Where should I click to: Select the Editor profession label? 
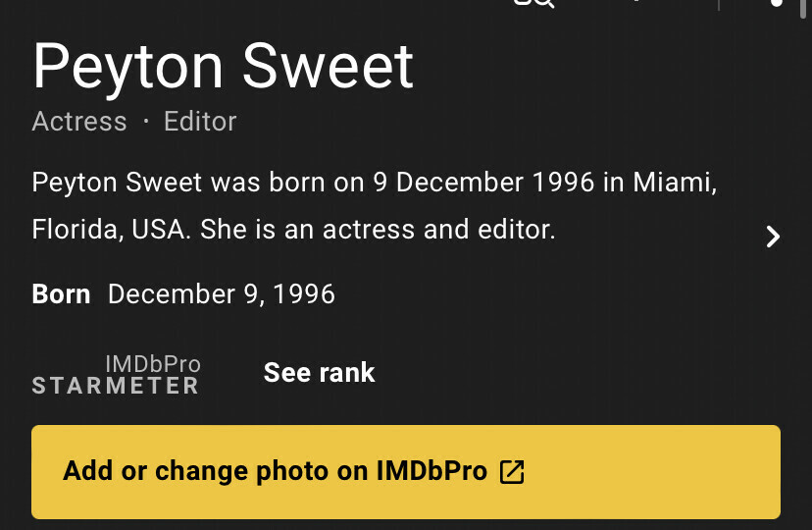[x=200, y=122]
